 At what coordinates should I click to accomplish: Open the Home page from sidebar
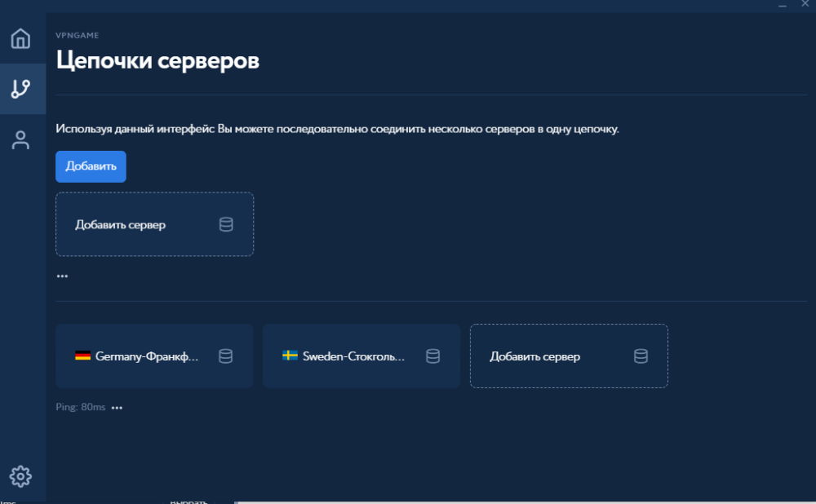pos(20,38)
